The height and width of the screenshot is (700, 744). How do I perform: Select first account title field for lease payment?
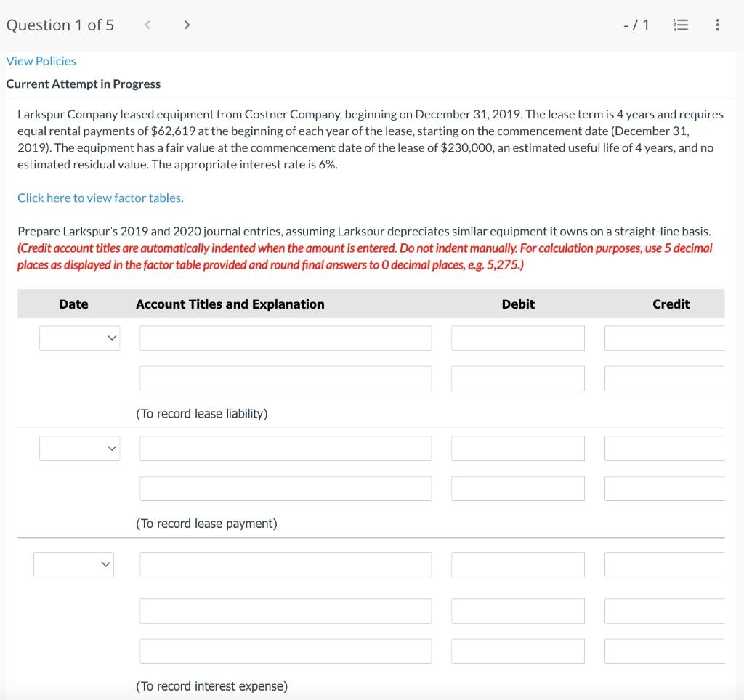tap(286, 448)
